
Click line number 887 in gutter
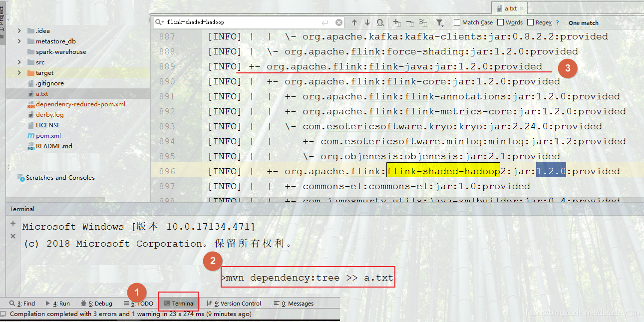tap(167, 36)
